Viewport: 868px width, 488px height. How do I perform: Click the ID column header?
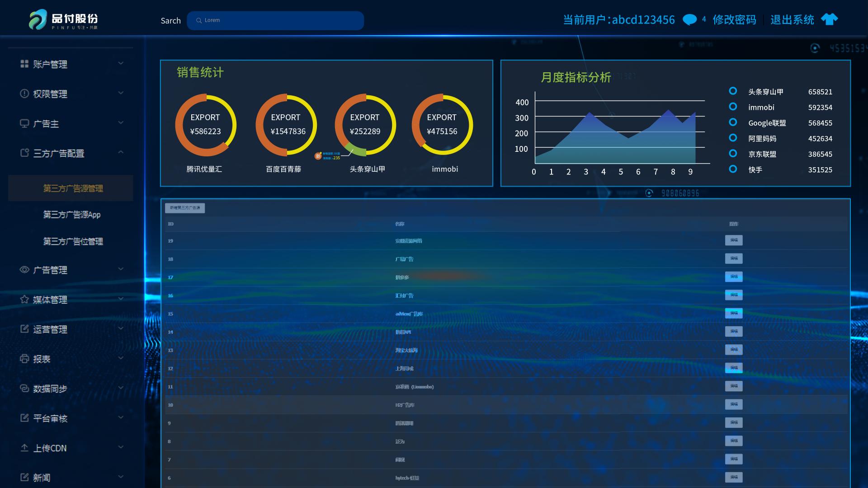coord(170,224)
